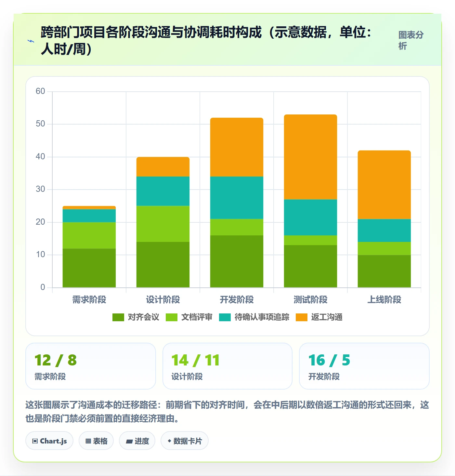Click the 对齐会议 legend label
Screen dimensions: 455x476
click(x=143, y=317)
